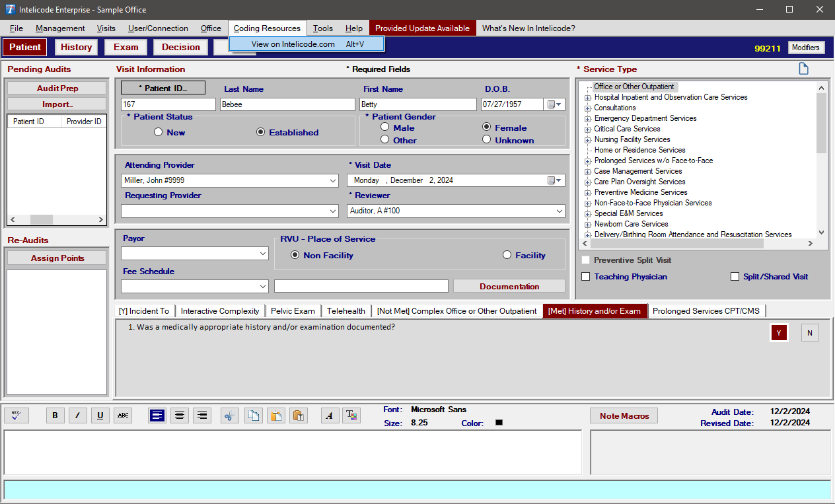Align note text right

(x=202, y=415)
